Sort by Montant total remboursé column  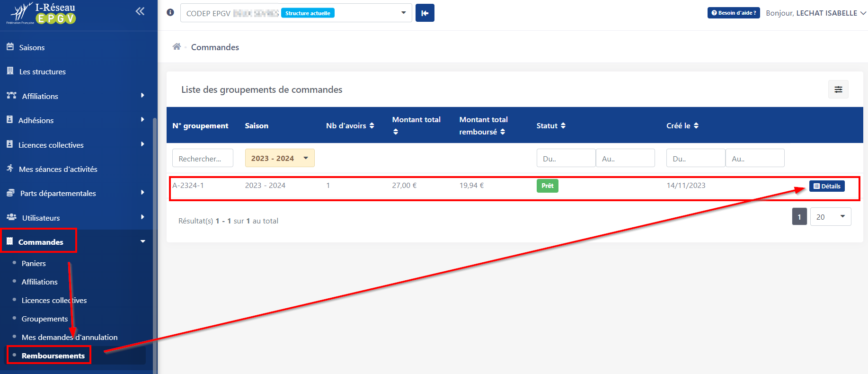(503, 132)
